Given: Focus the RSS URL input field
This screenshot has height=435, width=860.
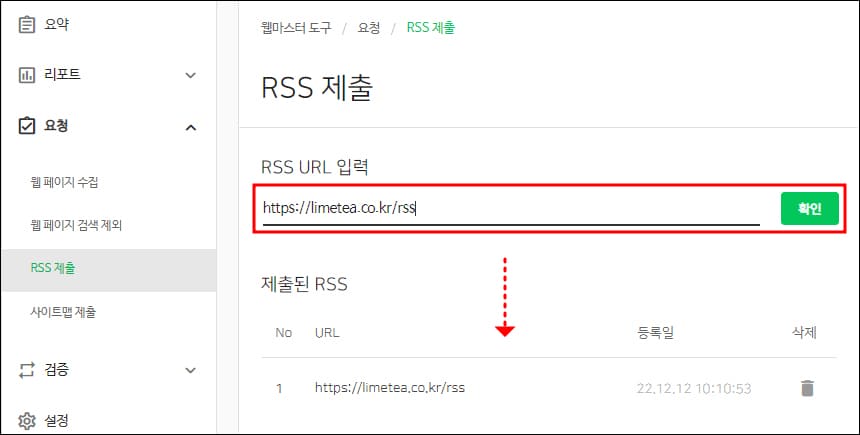Looking at the screenshot, I should (511, 209).
